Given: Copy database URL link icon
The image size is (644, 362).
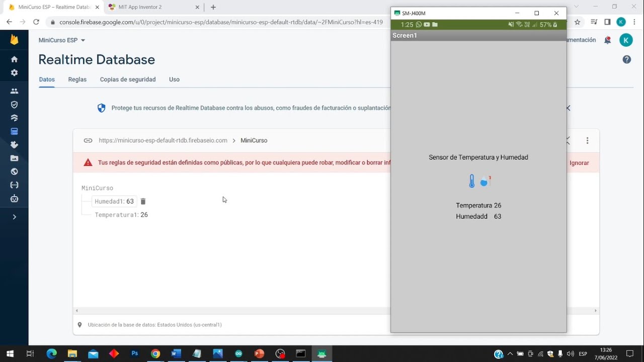Looking at the screenshot, I should [88, 140].
